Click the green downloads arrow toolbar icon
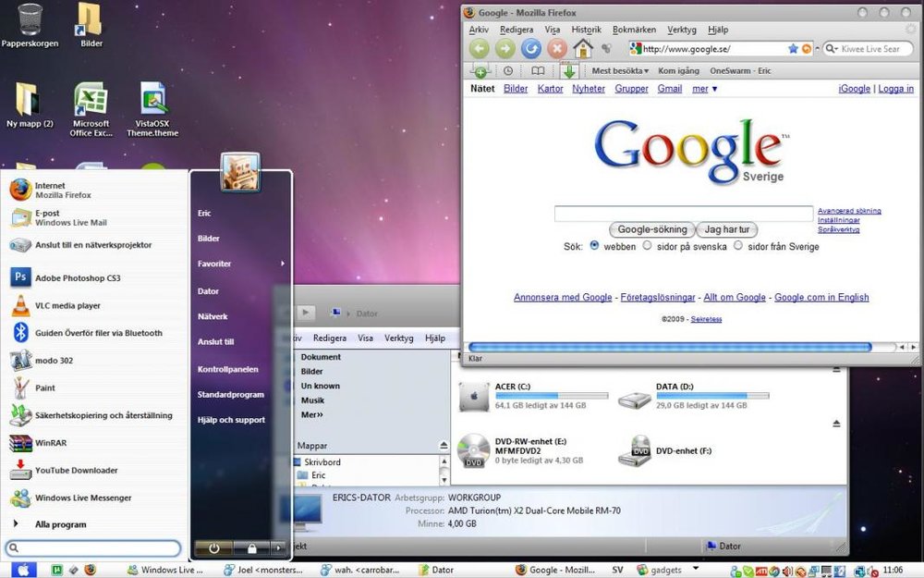924x578 pixels. (568, 71)
